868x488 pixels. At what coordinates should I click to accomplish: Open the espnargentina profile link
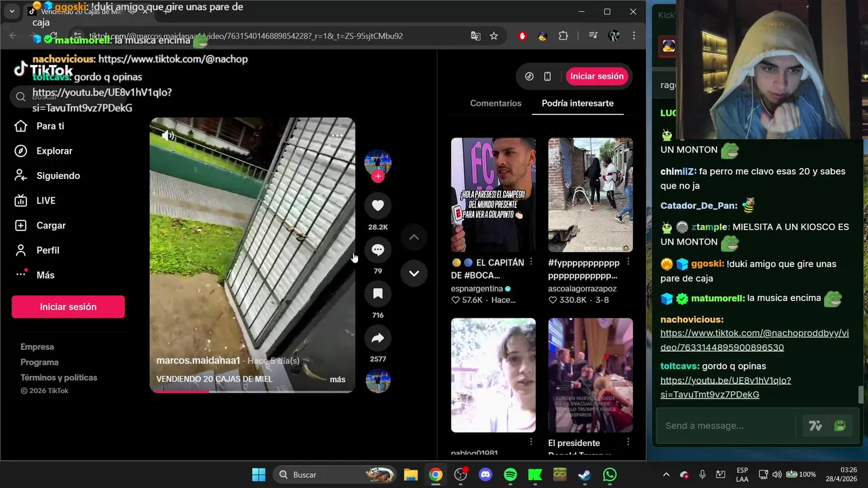pos(477,289)
